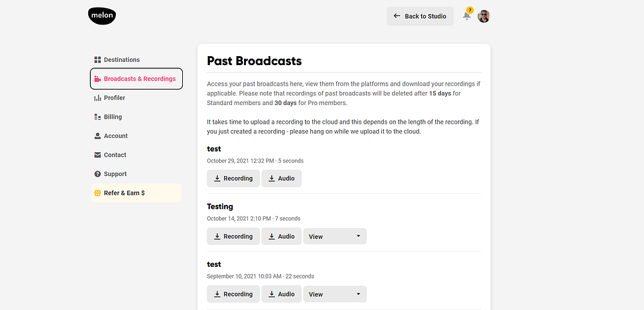Click the Past Broadcasts heading
This screenshot has width=644, height=310.
pos(254,61)
